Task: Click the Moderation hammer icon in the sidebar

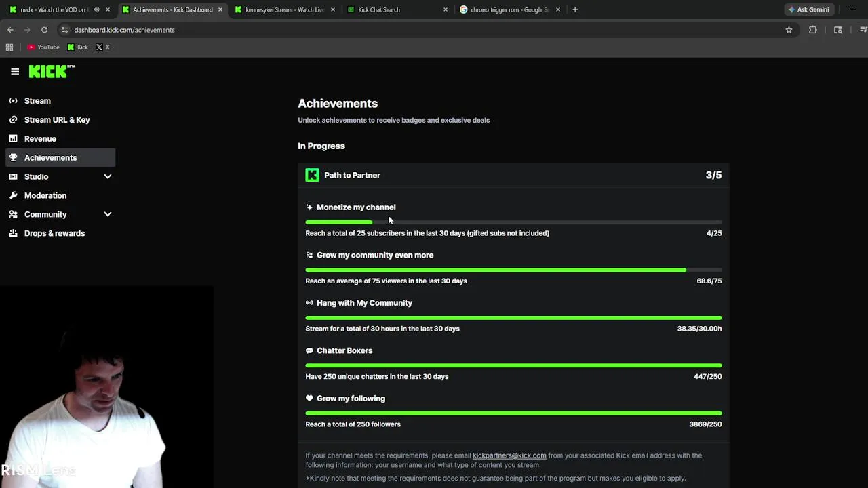Action: (x=13, y=196)
